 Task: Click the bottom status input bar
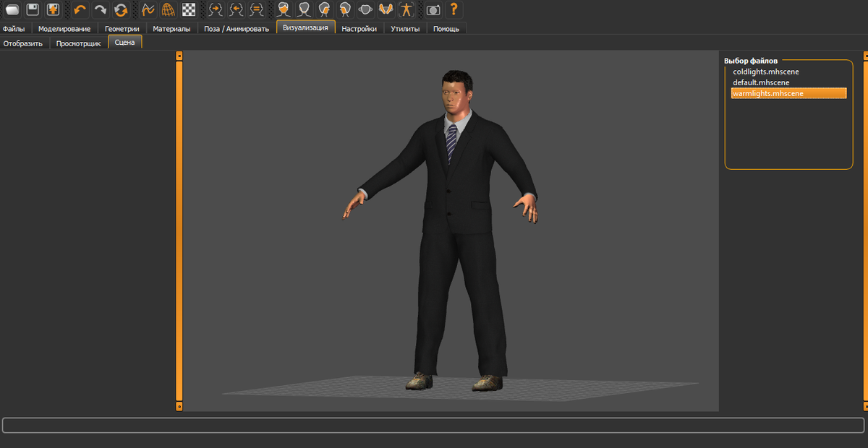[x=433, y=425]
